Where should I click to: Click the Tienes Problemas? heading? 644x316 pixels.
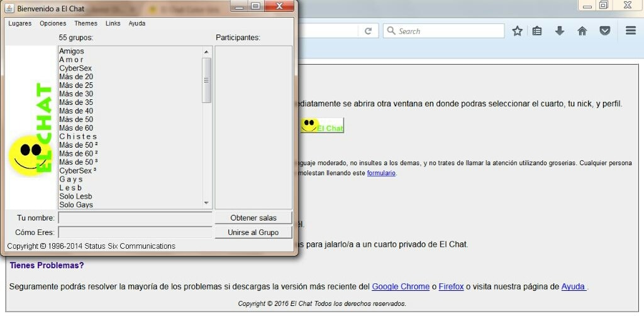point(47,266)
